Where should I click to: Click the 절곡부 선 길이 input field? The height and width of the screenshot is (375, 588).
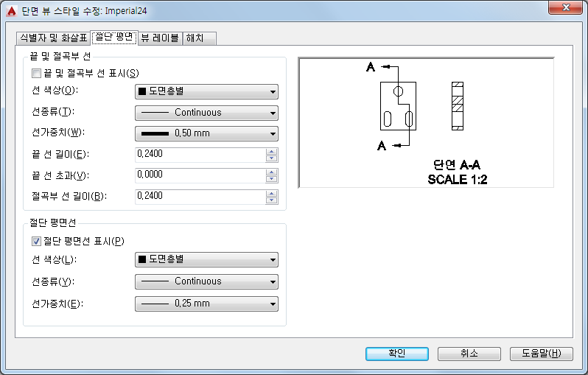coord(200,197)
